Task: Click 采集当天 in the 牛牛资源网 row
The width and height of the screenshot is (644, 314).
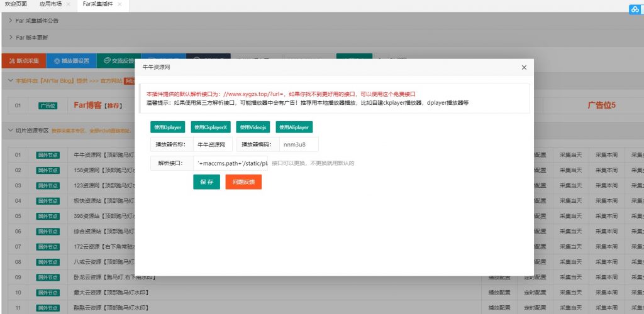Action: pos(571,155)
